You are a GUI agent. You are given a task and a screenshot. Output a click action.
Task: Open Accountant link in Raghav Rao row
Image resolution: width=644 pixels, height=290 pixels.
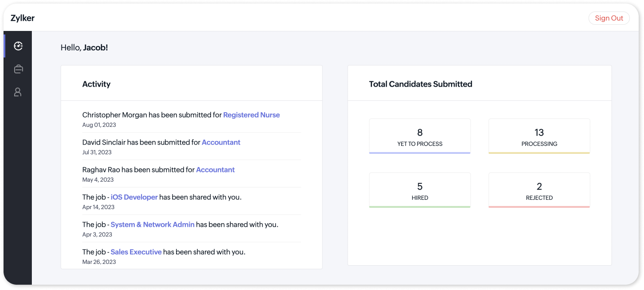pyautogui.click(x=215, y=170)
